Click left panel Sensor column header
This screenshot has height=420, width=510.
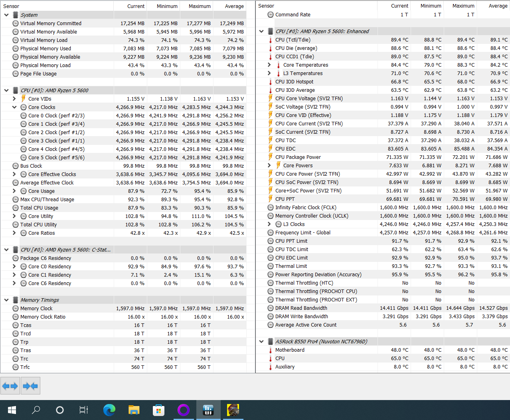click(57, 6)
